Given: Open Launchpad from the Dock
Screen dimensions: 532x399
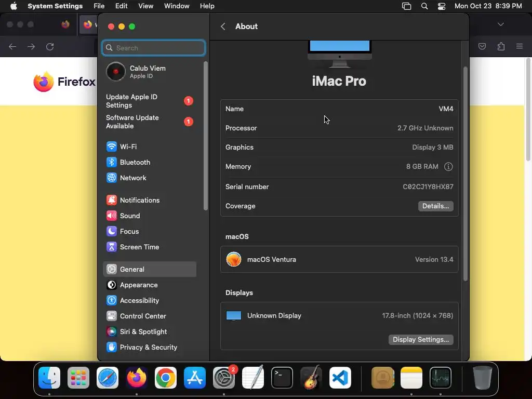Looking at the screenshot, I should [x=78, y=378].
